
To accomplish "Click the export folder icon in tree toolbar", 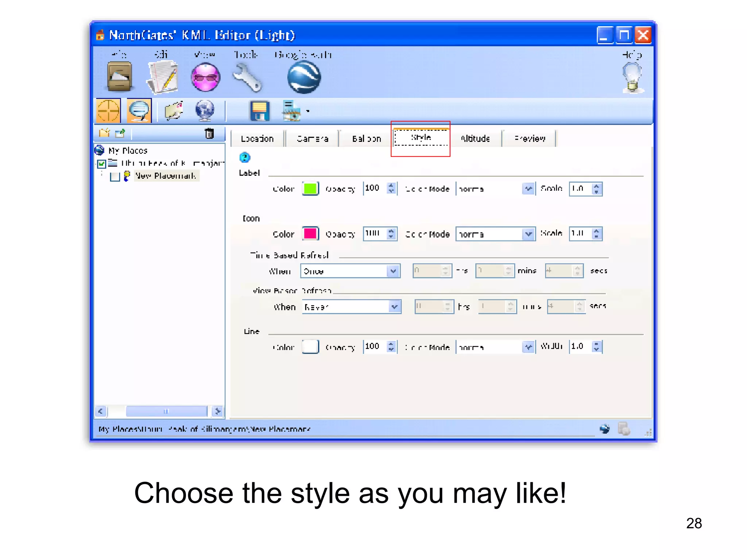I will click(120, 133).
